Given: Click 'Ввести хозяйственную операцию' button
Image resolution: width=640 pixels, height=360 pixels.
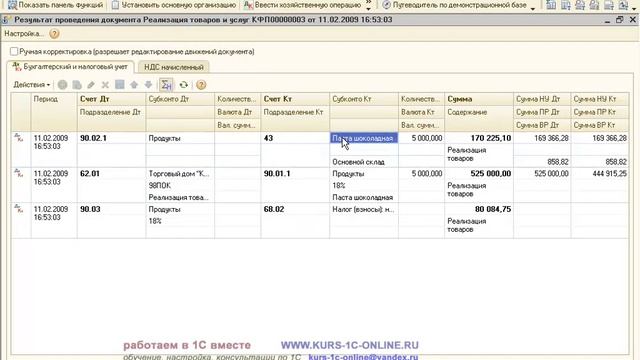Looking at the screenshot, I should point(302,5).
